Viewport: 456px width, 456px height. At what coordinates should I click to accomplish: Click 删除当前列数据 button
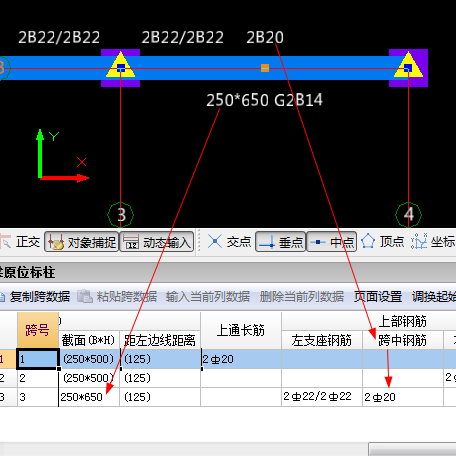pyautogui.click(x=302, y=296)
